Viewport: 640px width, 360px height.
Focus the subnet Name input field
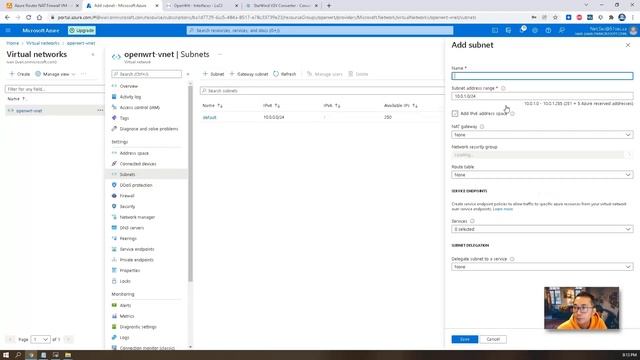click(542, 76)
